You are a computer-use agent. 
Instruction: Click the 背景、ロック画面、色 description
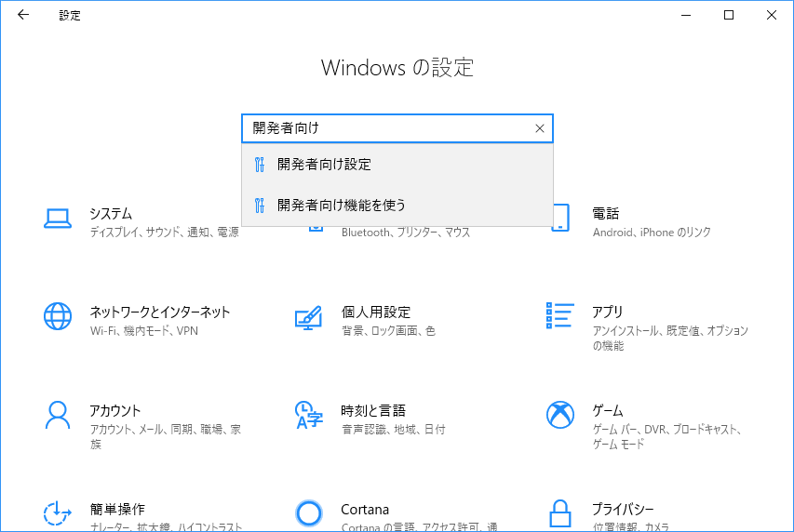tap(388, 331)
